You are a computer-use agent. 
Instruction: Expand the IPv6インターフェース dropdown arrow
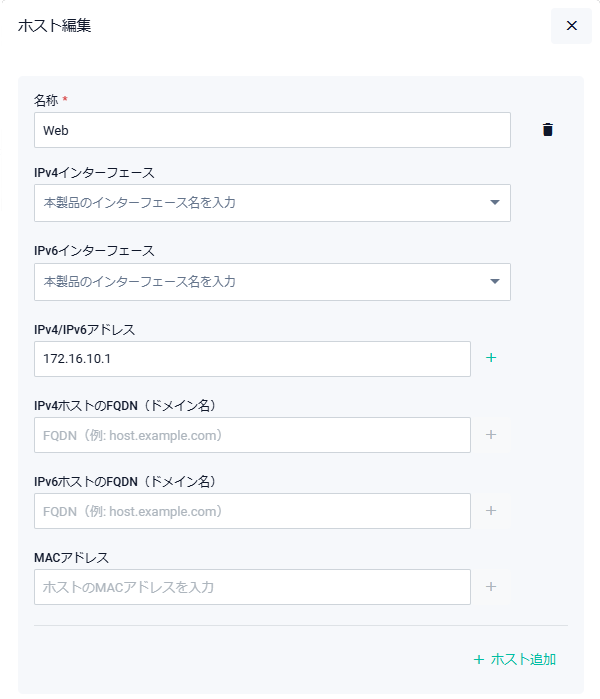(x=495, y=282)
